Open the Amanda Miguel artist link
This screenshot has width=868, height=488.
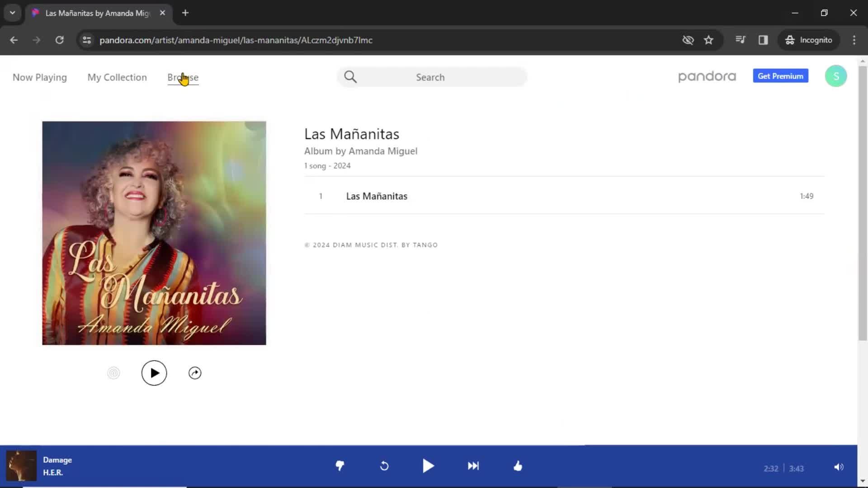[x=383, y=151]
